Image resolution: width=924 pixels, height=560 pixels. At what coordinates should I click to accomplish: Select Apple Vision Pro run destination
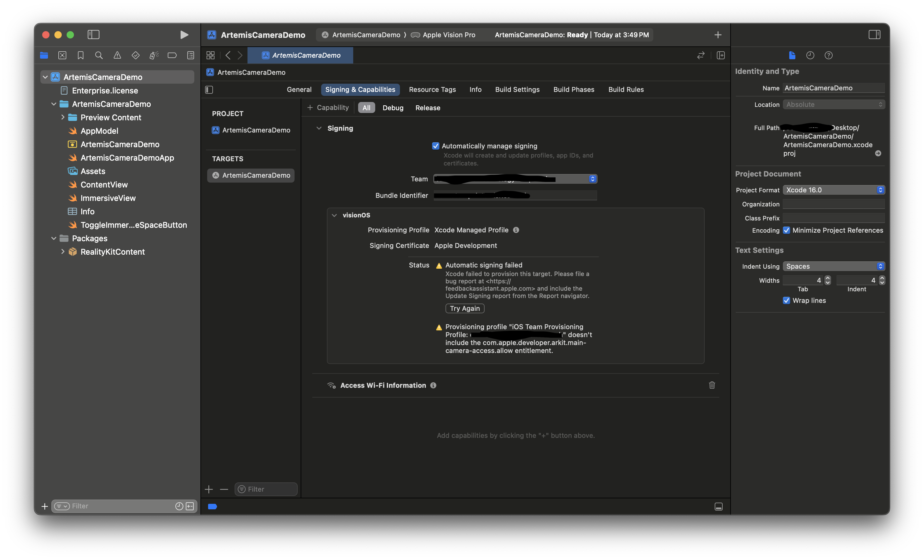click(443, 35)
